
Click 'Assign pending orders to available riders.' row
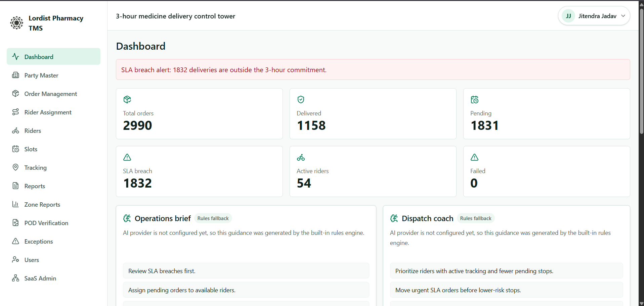(x=246, y=290)
